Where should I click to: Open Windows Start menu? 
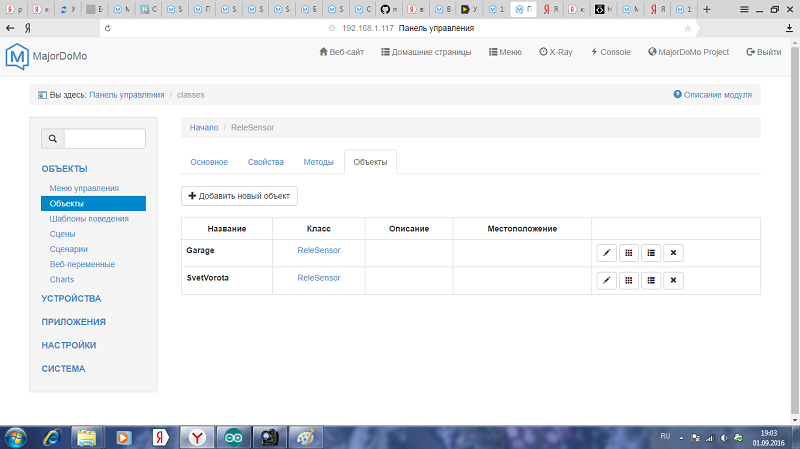15,438
